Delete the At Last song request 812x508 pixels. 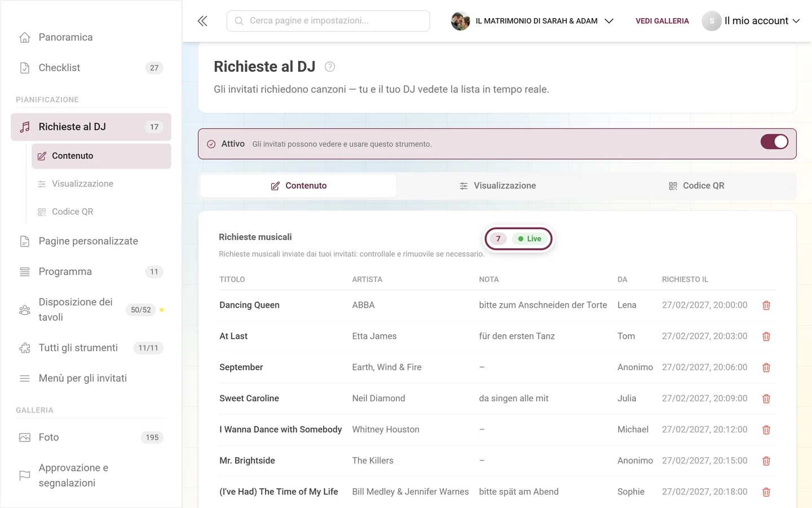[x=766, y=336]
